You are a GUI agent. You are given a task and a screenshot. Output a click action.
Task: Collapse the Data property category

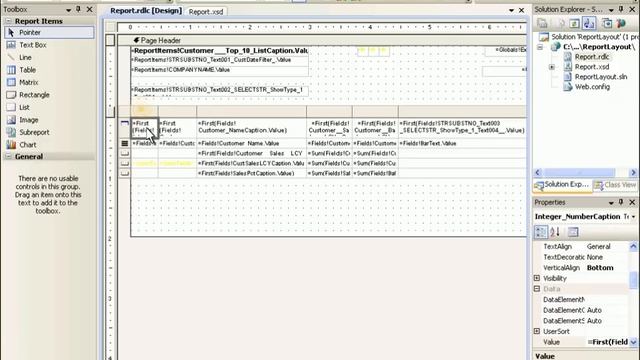[537, 289]
